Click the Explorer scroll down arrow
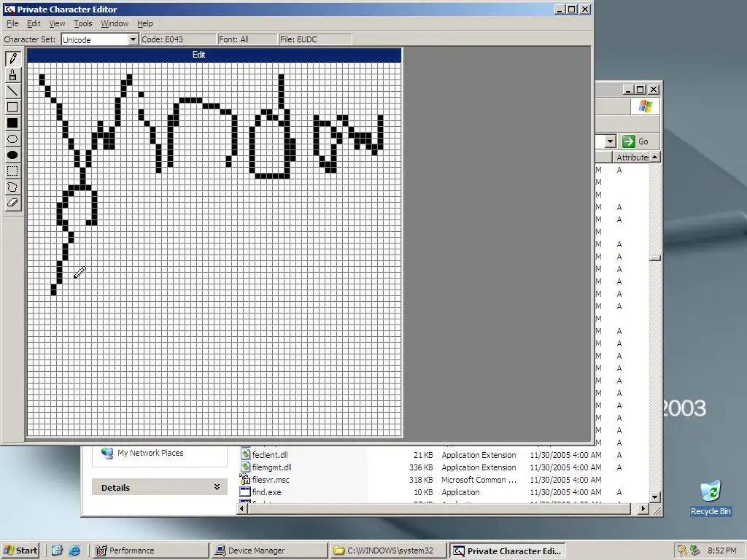This screenshot has height=560, width=747. 655,497
